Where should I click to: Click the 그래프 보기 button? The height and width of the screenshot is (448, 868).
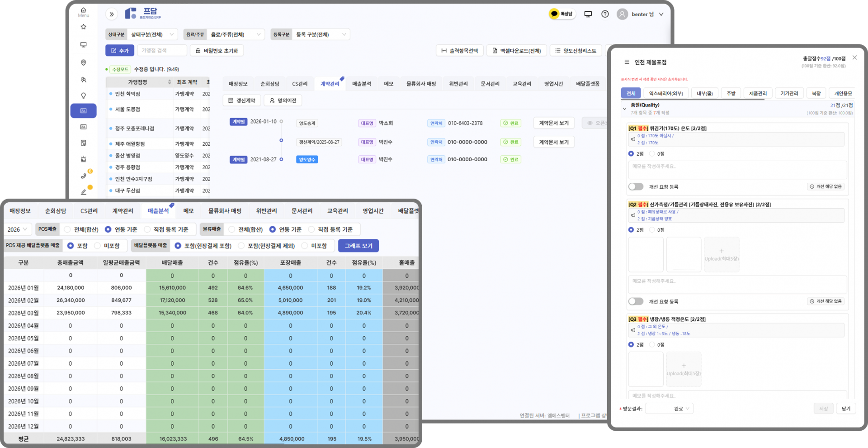click(x=359, y=246)
